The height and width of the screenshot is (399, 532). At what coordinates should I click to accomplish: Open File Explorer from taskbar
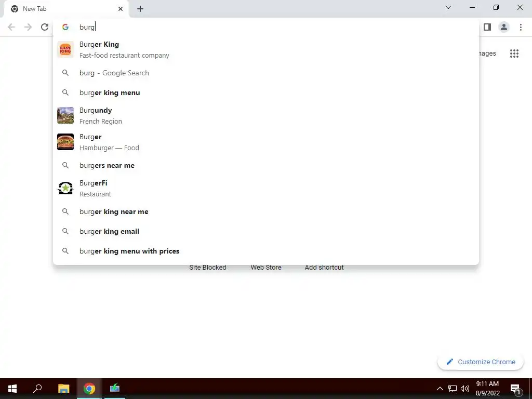coord(63,389)
